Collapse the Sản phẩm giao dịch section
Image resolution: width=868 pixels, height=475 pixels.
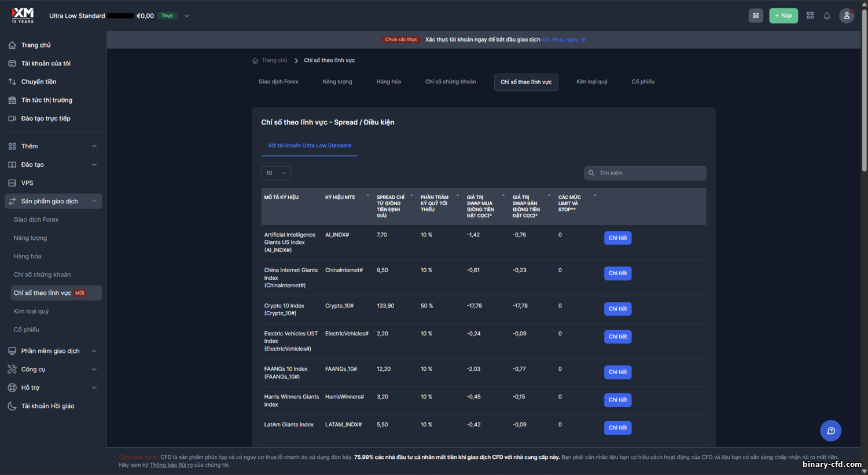pyautogui.click(x=94, y=201)
